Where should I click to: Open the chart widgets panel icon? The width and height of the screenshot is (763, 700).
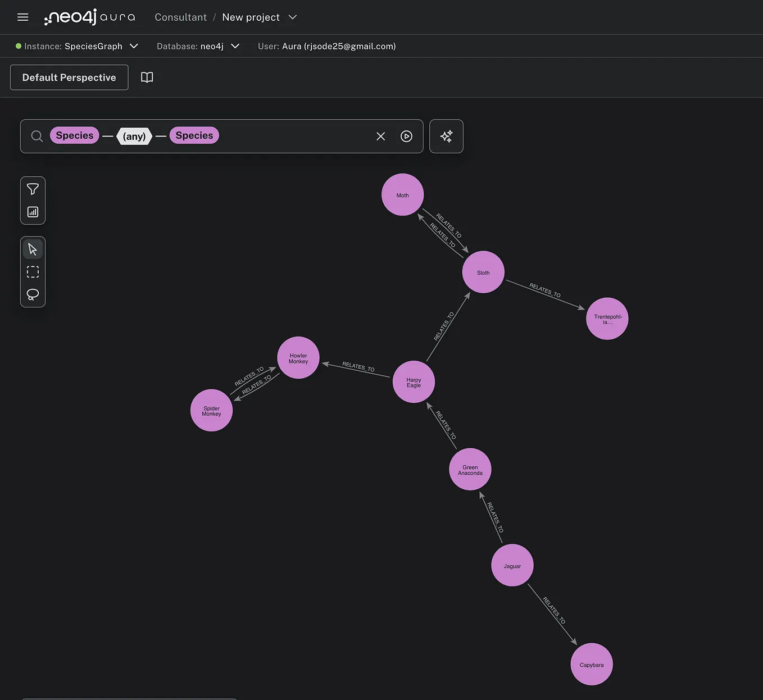[x=33, y=212]
